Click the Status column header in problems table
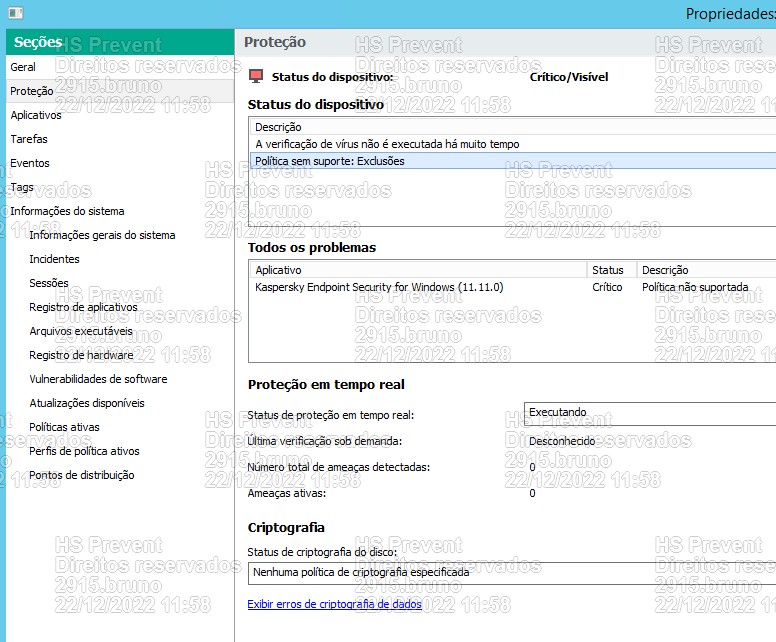This screenshot has width=776, height=642. 608,270
